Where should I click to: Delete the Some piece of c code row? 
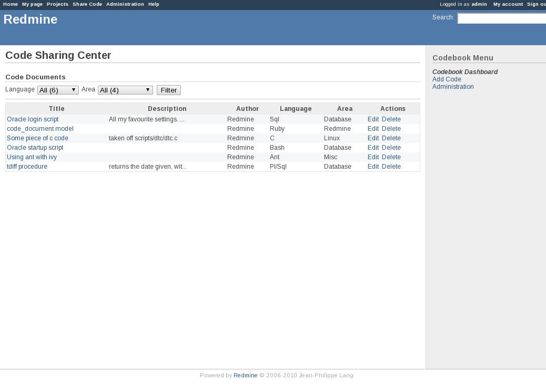pyautogui.click(x=391, y=138)
